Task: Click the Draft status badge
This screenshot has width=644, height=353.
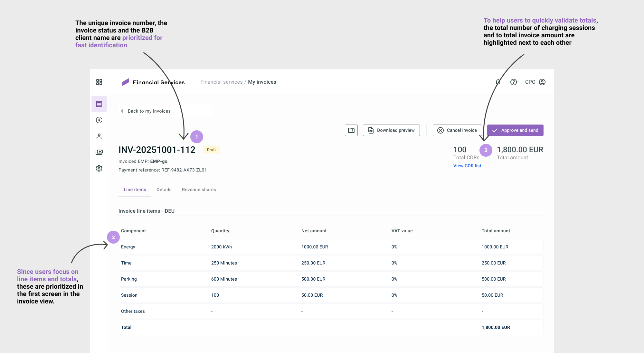Action: click(212, 150)
